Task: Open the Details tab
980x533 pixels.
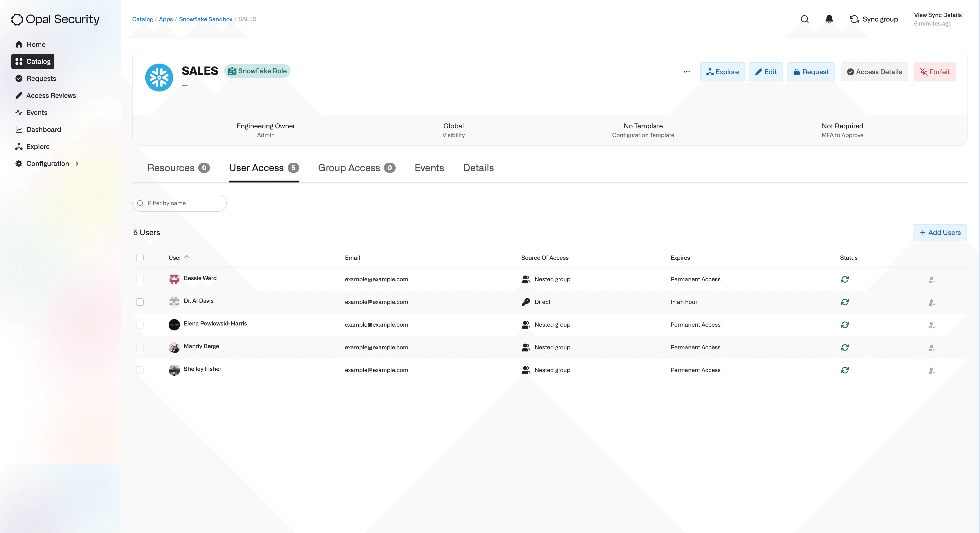Action: point(478,168)
